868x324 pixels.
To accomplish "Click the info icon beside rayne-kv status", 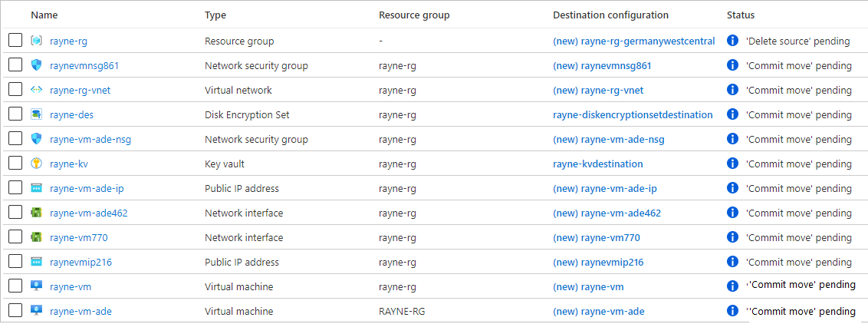I will coord(732,164).
